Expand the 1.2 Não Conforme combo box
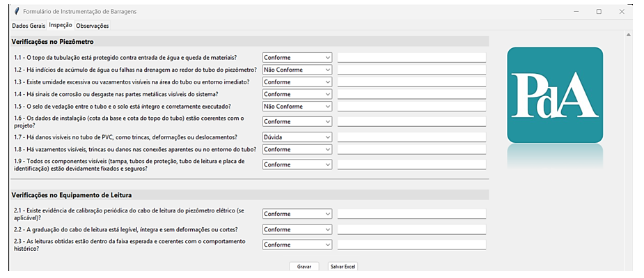644x278 pixels. point(297,70)
